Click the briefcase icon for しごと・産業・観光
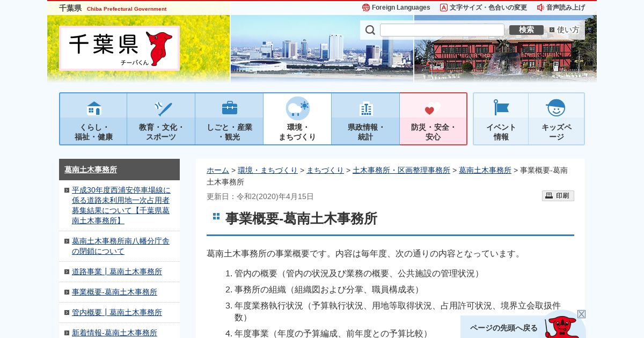The image size is (644, 338). 230,108
